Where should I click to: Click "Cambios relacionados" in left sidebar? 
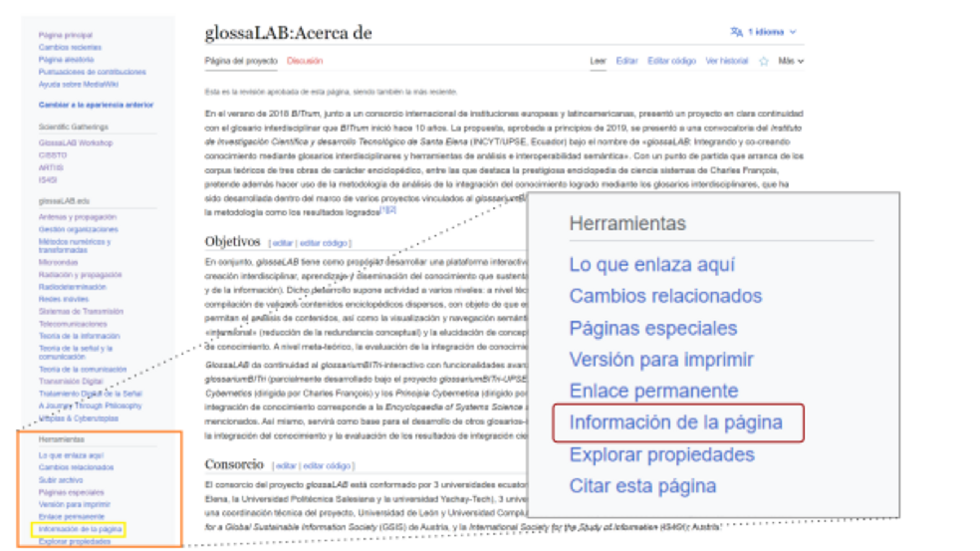76,467
